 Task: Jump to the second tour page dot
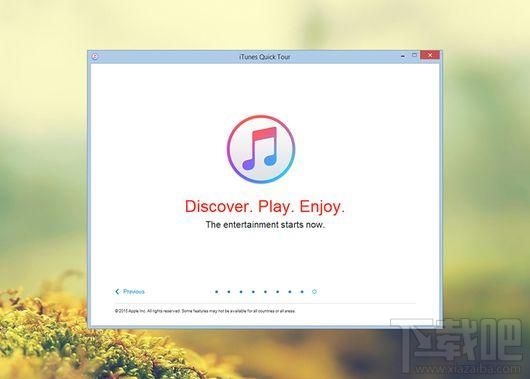click(x=229, y=291)
